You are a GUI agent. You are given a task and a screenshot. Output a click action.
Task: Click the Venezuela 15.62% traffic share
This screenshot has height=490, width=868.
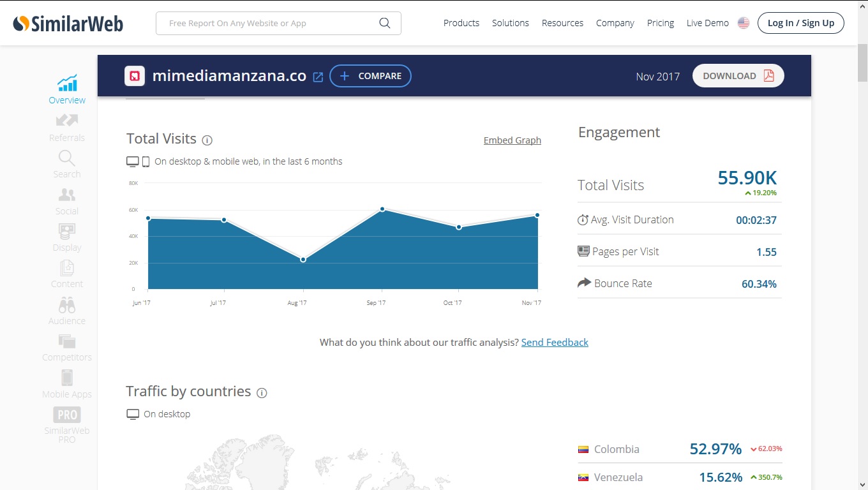tap(721, 477)
